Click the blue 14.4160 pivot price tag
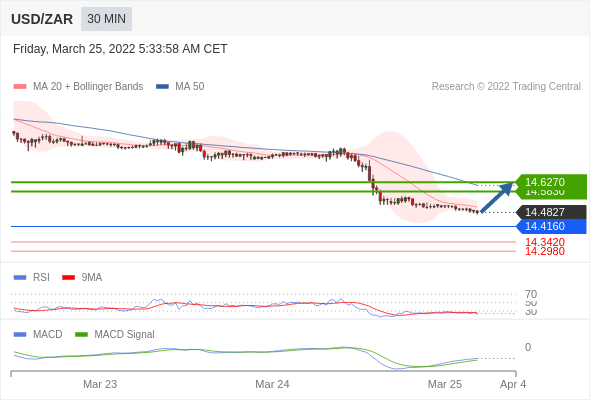Viewport: 590px width, 400px height. (551, 226)
